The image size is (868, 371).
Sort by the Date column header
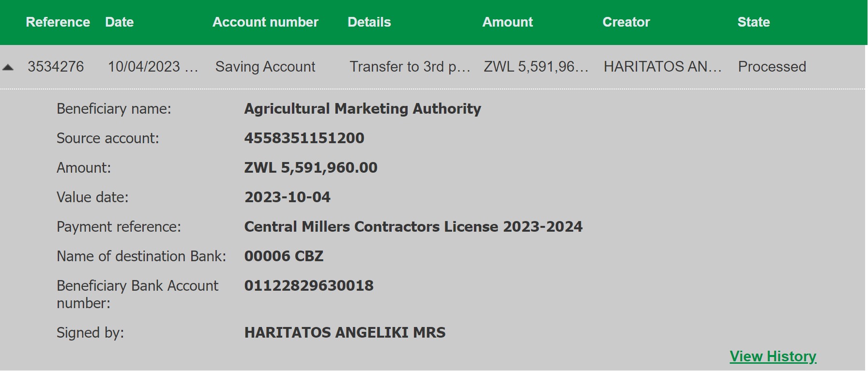(119, 22)
